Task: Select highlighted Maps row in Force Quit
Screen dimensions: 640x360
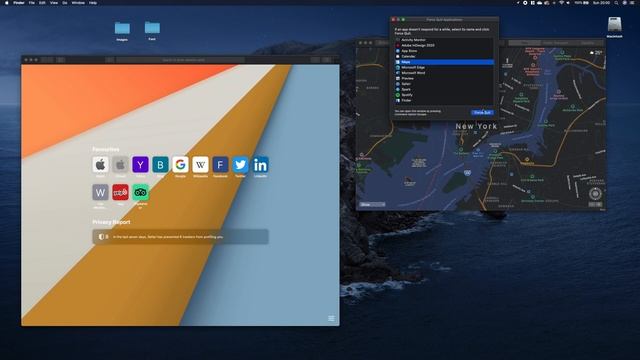Action: [x=444, y=62]
